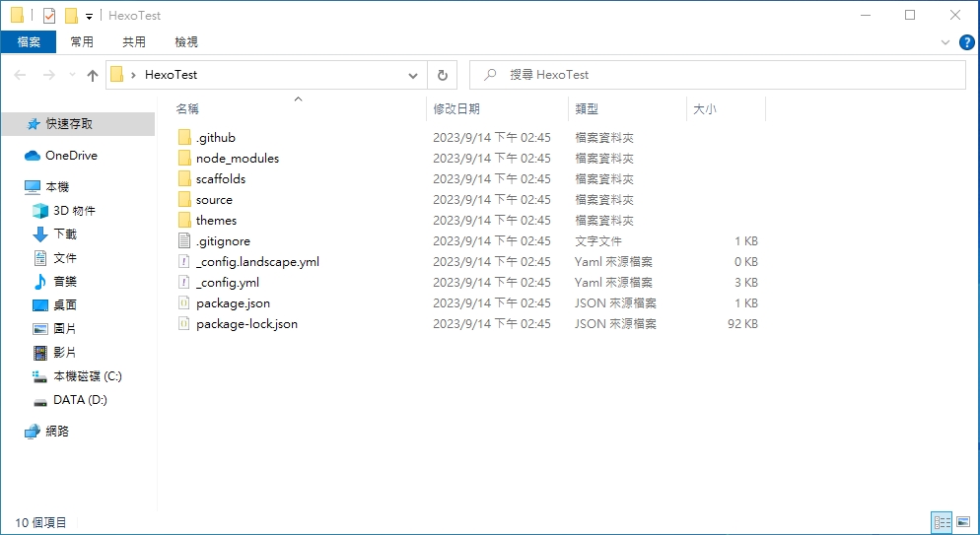Switch to details view layout icon
This screenshot has width=980, height=535.
942,522
